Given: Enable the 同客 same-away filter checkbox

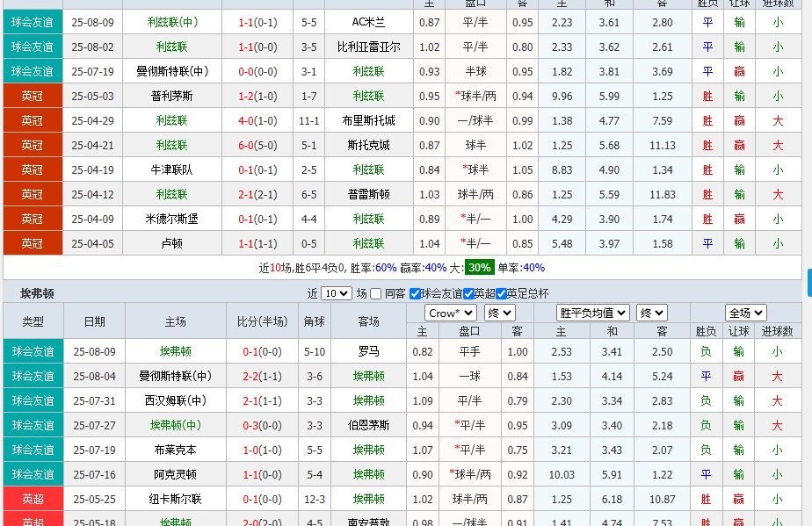Looking at the screenshot, I should coord(374,293).
